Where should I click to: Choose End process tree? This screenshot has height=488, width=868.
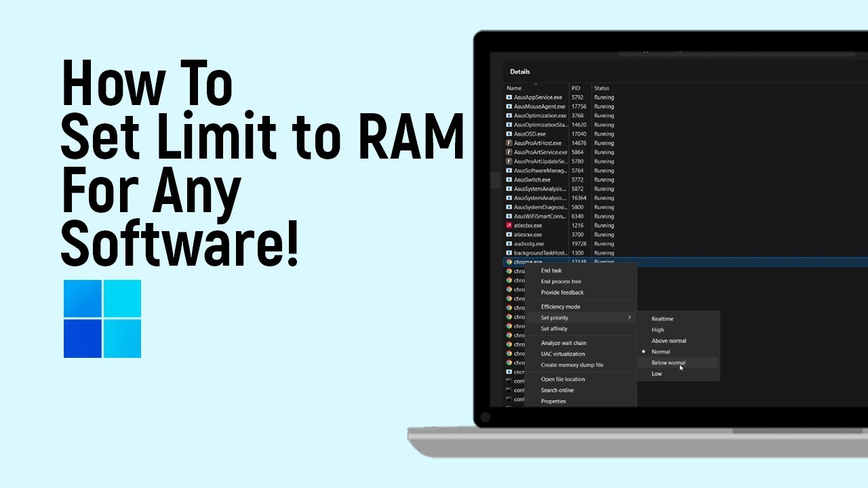click(x=561, y=281)
